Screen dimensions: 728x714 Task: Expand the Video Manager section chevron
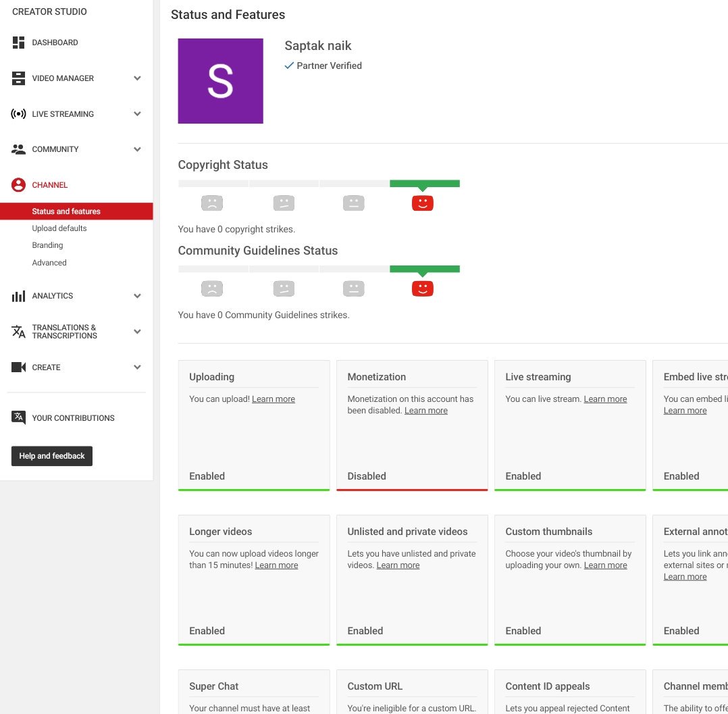[138, 78]
